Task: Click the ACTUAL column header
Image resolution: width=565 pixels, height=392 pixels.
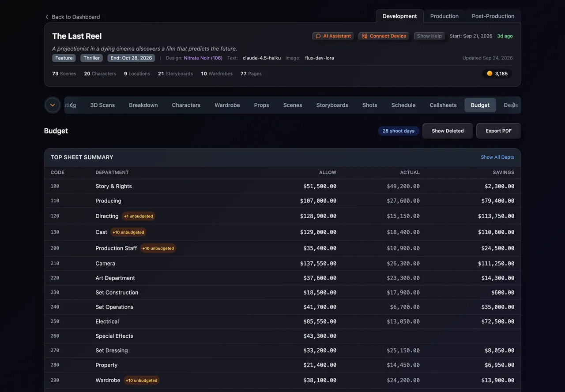Action: click(410, 172)
